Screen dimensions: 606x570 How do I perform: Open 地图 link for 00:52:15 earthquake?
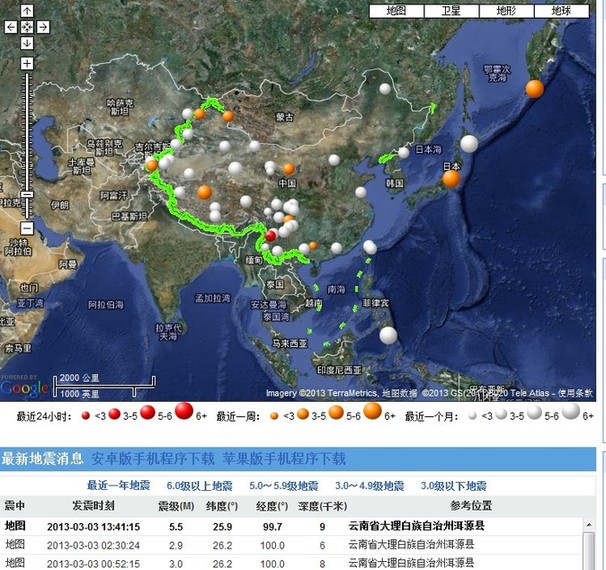[x=15, y=563]
